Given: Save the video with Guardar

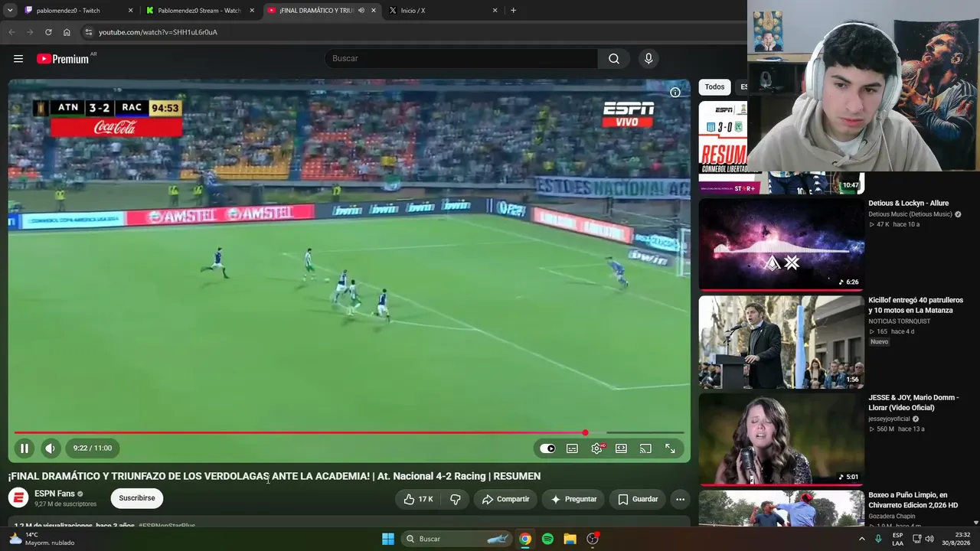Looking at the screenshot, I should tap(638, 499).
